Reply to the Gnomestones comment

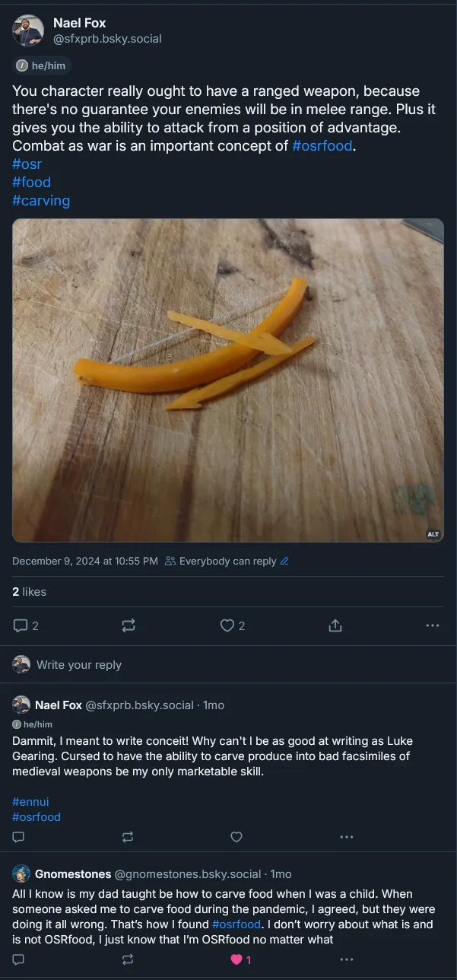(x=19, y=959)
